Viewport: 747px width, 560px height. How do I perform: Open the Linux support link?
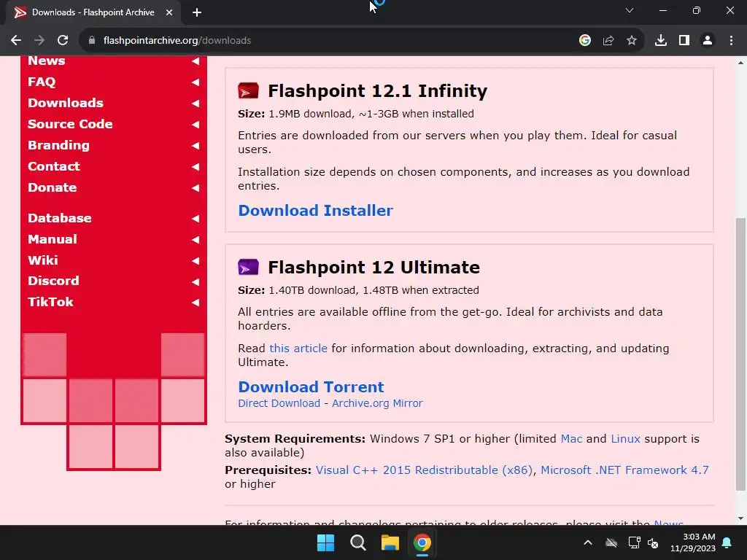(625, 438)
